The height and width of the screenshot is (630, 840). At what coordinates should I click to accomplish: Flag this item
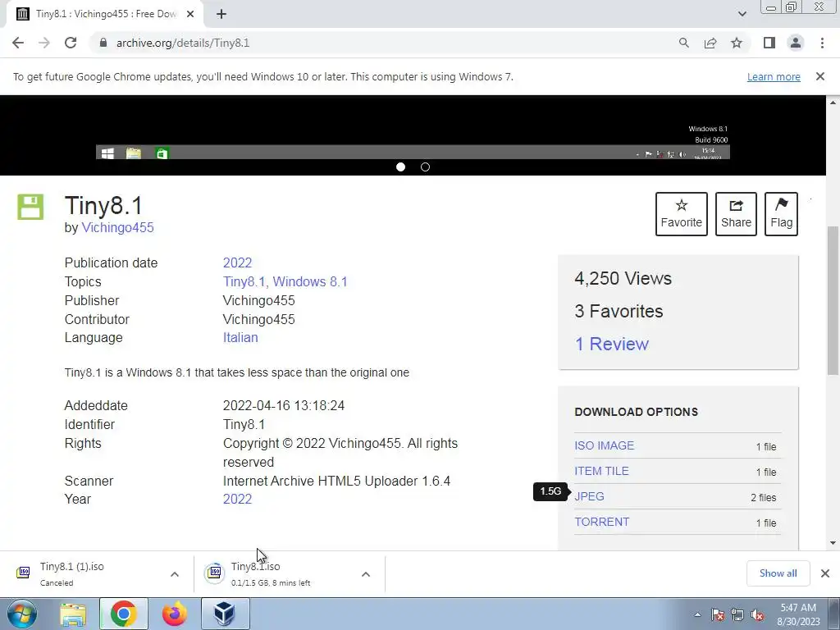781,214
